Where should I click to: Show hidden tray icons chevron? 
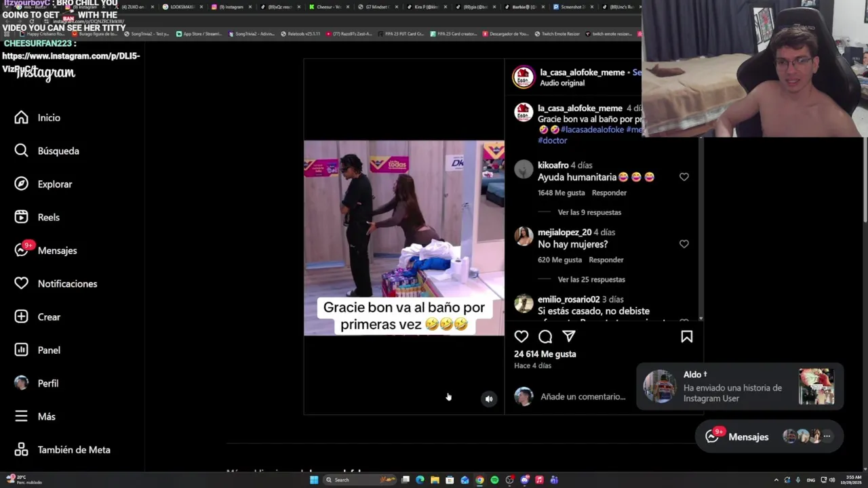[776, 480]
